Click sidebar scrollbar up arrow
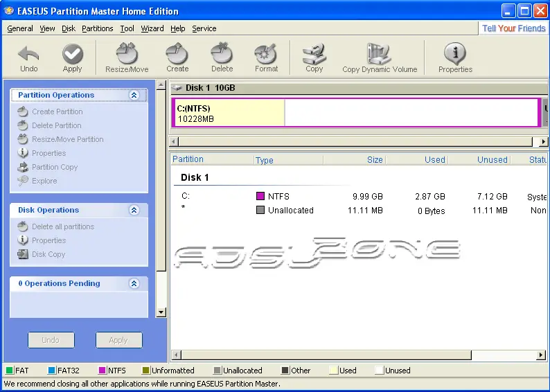550x392 pixels. pyautogui.click(x=161, y=85)
